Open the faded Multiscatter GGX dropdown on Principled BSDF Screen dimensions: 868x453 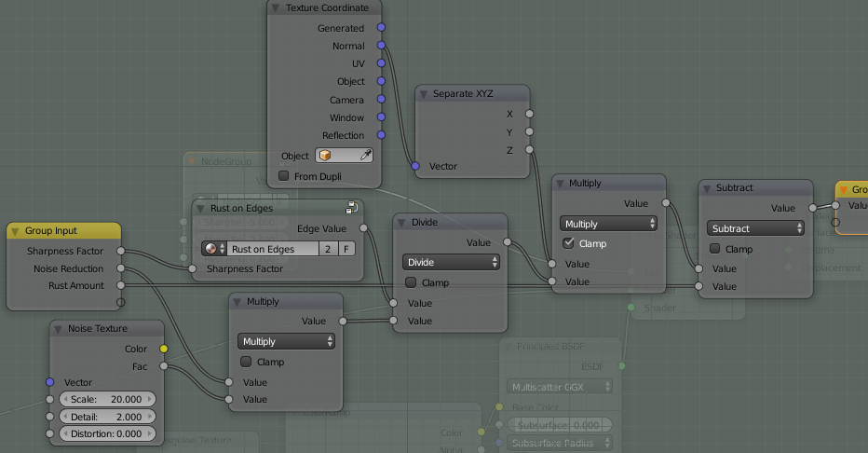click(560, 387)
